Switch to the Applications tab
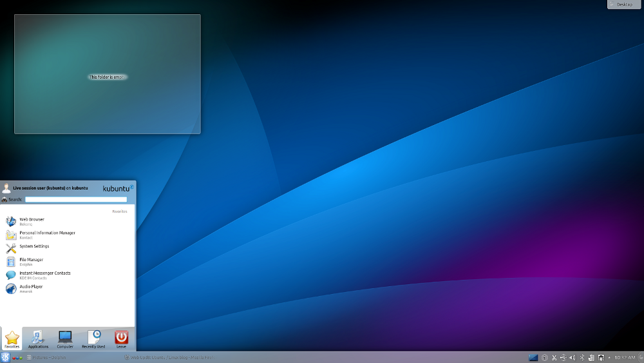The width and height of the screenshot is (644, 363). 38,339
